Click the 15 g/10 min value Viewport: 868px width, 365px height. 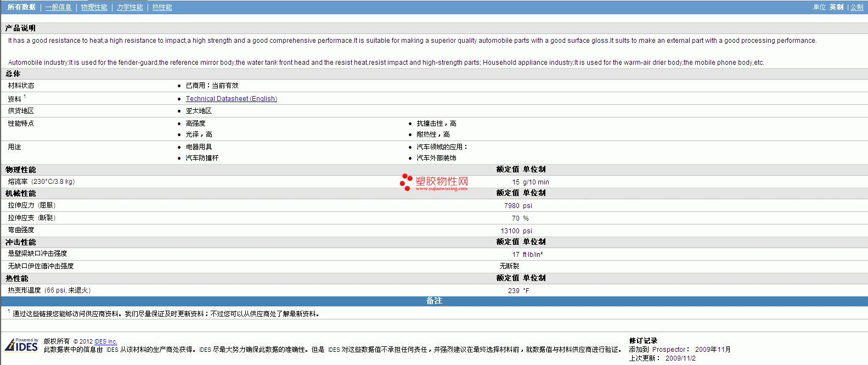pyautogui.click(x=531, y=182)
